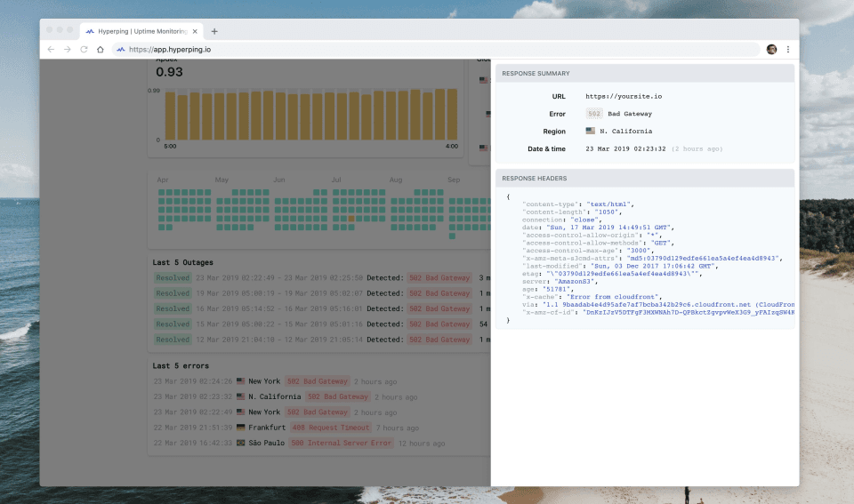This screenshot has width=854, height=504.
Task: Reload the page with refresh icon
Action: 84,50
